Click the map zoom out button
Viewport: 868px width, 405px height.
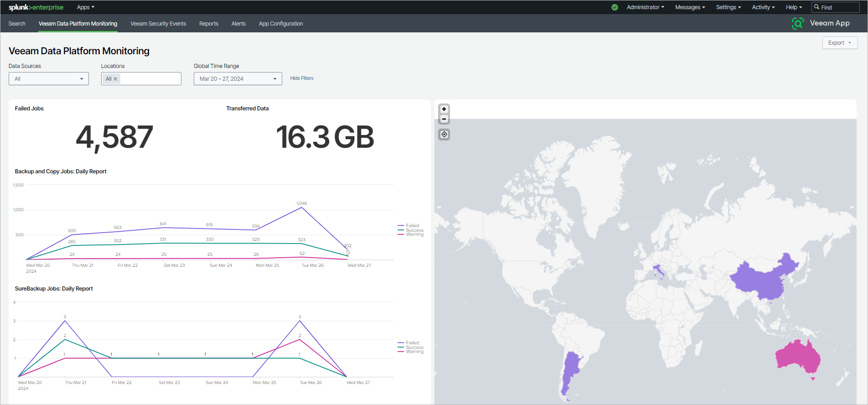444,119
